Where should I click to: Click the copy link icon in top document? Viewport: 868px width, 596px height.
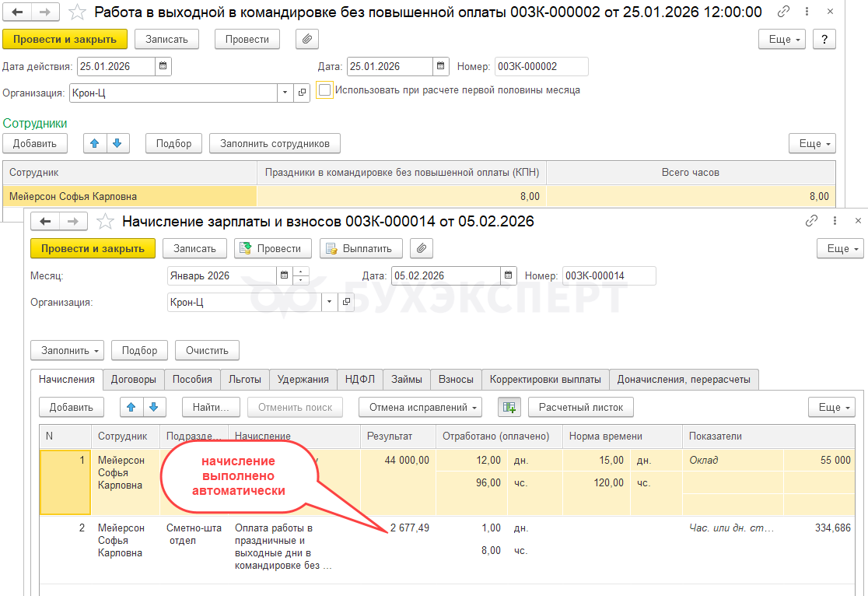783,12
